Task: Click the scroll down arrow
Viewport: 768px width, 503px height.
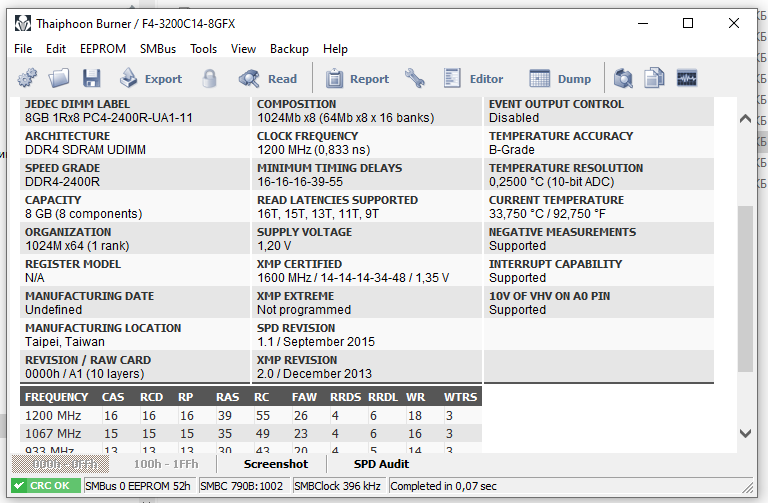Action: coord(745,433)
